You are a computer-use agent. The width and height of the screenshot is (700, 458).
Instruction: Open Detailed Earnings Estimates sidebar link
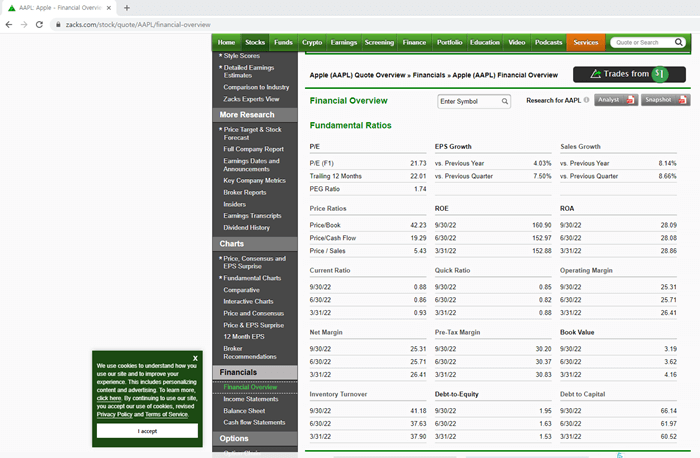249,71
